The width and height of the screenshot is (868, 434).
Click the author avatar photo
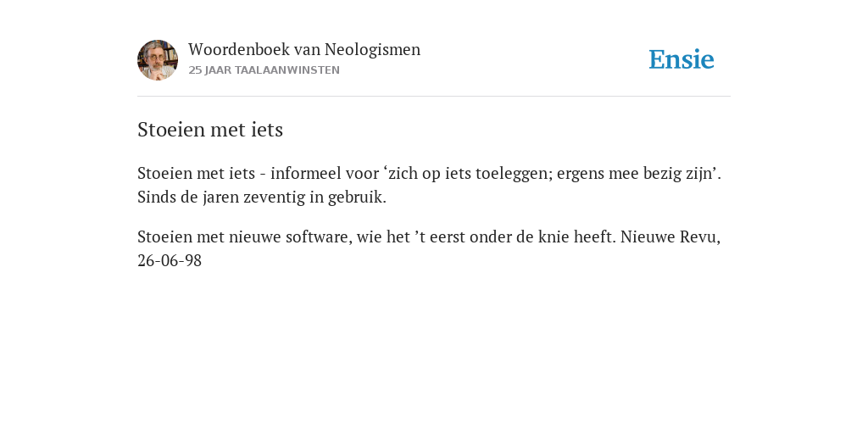coord(158,60)
